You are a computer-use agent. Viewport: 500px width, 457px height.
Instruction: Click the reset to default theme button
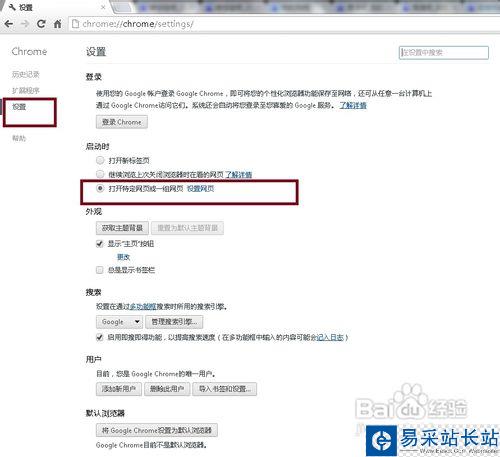click(x=187, y=228)
